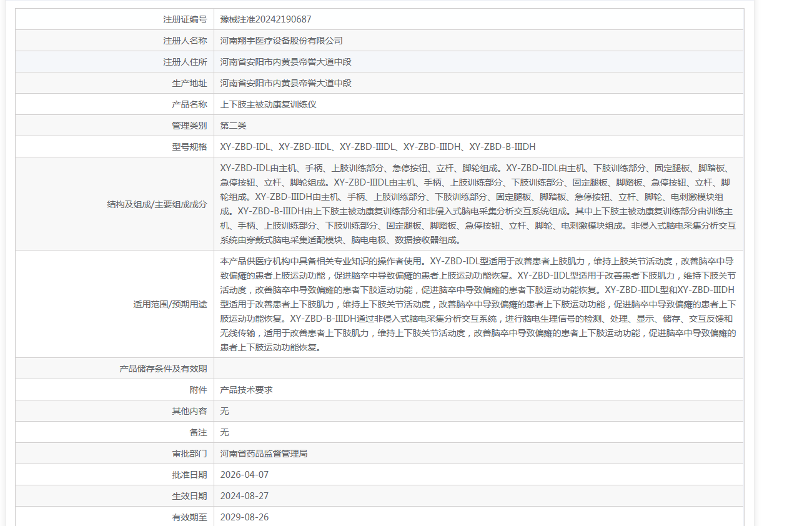This screenshot has height=526, width=812.
Task: Click the 有效期至 label
Action: [x=189, y=517]
